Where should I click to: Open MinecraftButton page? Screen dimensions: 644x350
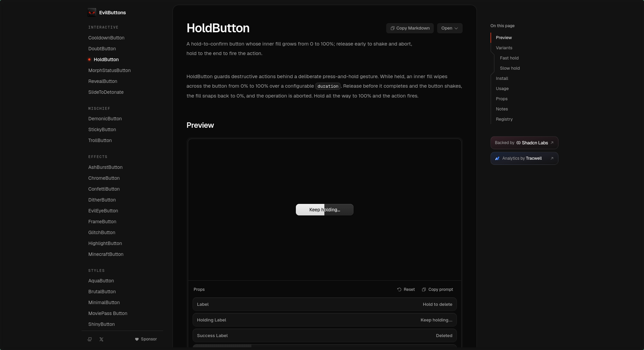pos(106,254)
